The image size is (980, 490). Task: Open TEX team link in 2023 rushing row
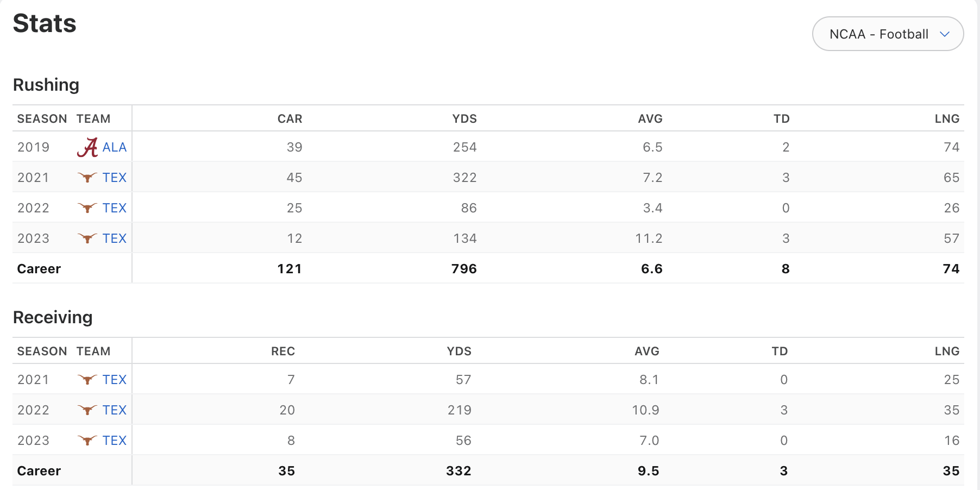tap(115, 238)
